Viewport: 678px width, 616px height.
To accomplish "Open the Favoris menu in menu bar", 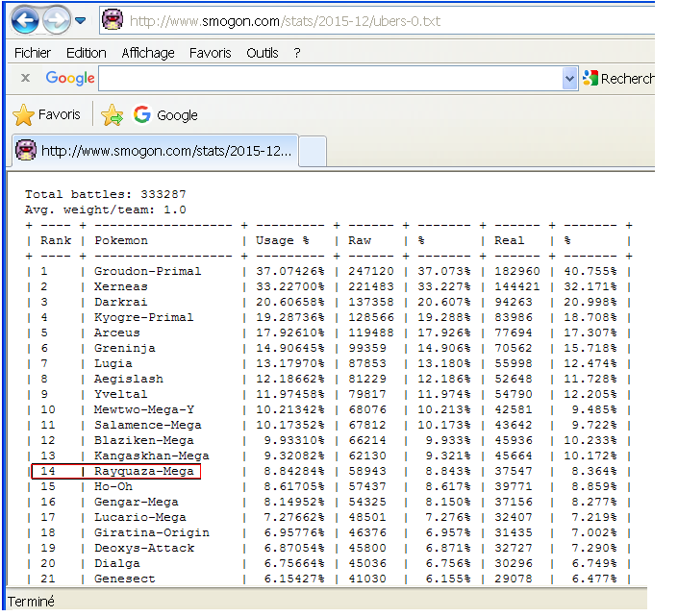I will tap(211, 53).
